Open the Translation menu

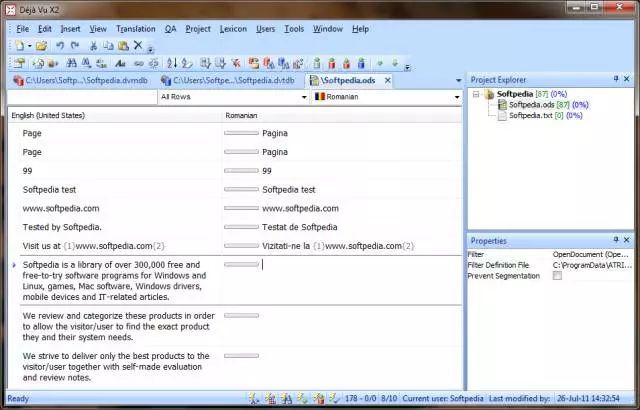pos(136,29)
